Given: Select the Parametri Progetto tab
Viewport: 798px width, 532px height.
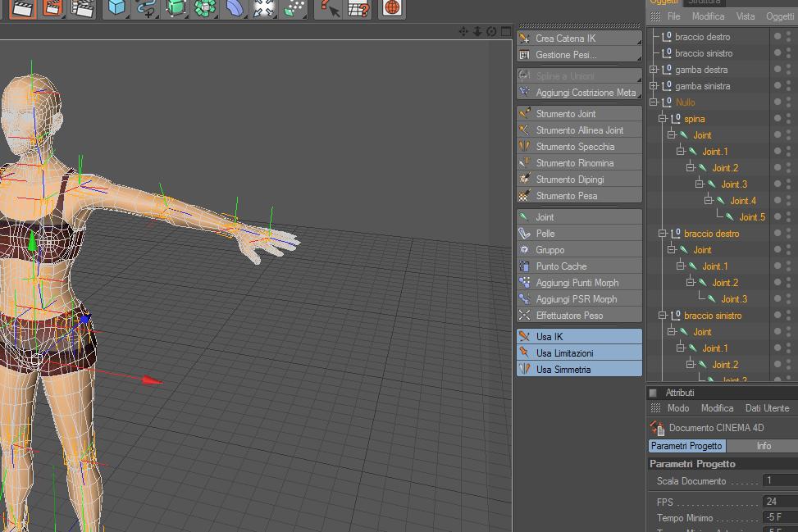Looking at the screenshot, I should [x=686, y=446].
